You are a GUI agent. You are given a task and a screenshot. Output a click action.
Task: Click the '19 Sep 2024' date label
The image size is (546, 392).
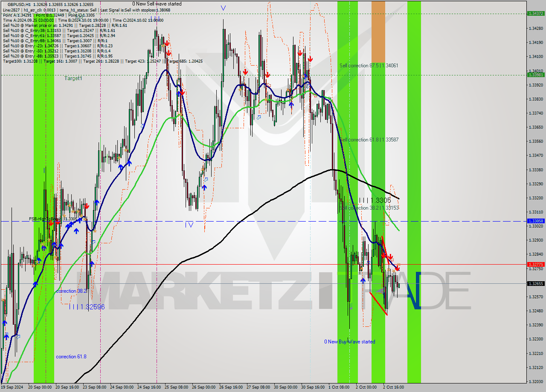point(11,387)
